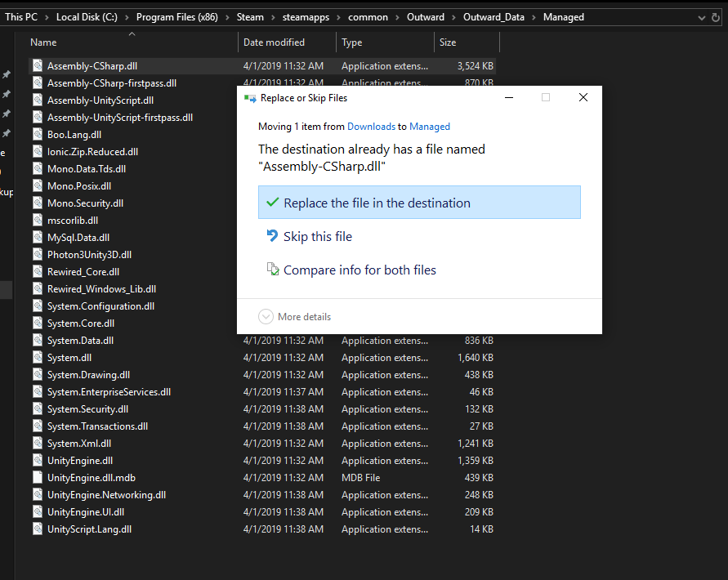728x580 pixels.
Task: Open the chevron dropdown before Managed breadcrumb
Action: pyautogui.click(x=535, y=17)
